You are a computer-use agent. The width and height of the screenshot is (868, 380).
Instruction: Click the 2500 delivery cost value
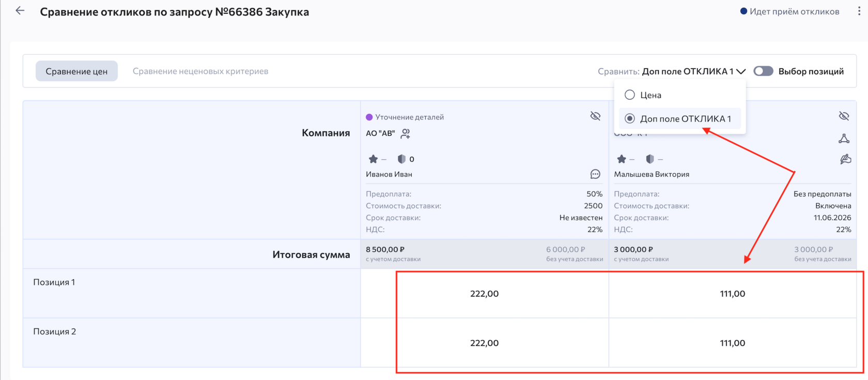(x=593, y=206)
